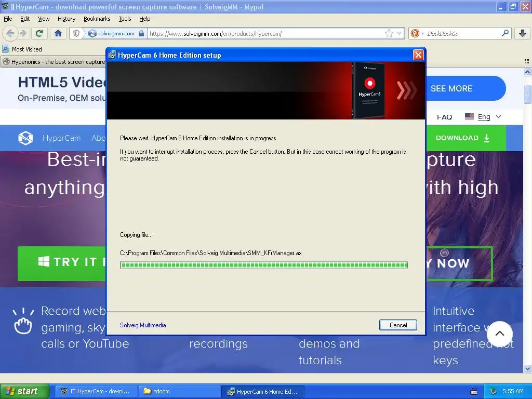This screenshot has height=399, width=532.
Task: Open the Tools menu
Action: click(x=125, y=19)
